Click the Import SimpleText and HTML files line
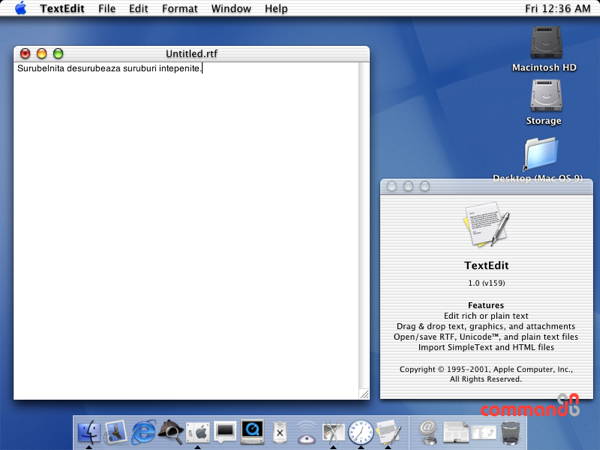The width and height of the screenshot is (600, 450). (486, 347)
